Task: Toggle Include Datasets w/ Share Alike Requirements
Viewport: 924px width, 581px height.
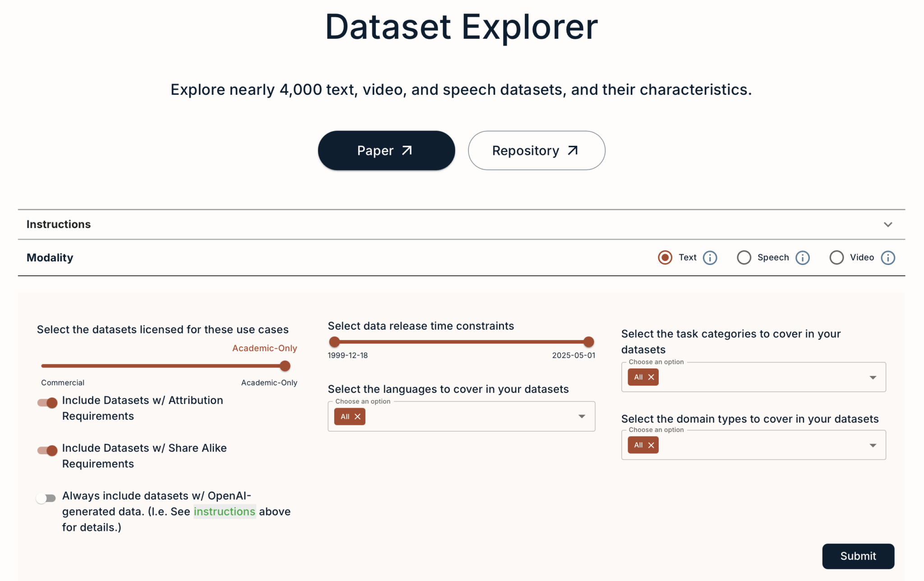Action: click(47, 451)
